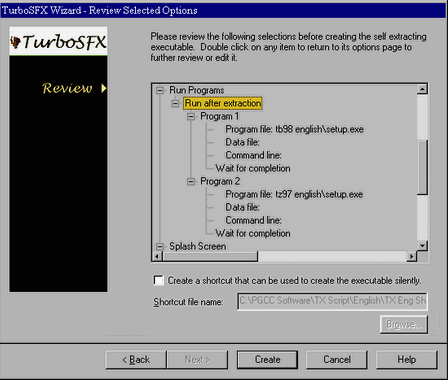Go Back to the previous wizard page
448x380 pixels.
[x=136, y=360]
